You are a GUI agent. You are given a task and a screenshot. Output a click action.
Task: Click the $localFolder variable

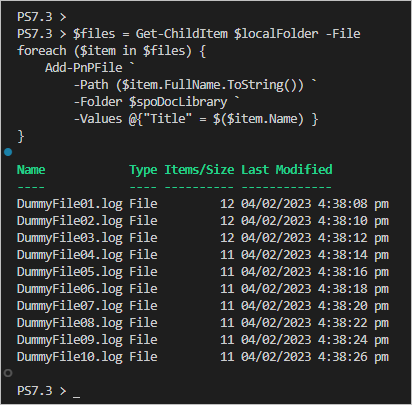pyautogui.click(x=276, y=34)
